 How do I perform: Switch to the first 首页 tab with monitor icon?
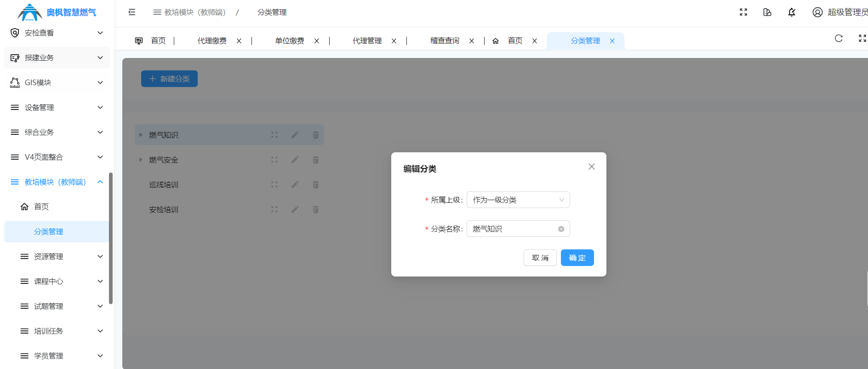tap(151, 41)
